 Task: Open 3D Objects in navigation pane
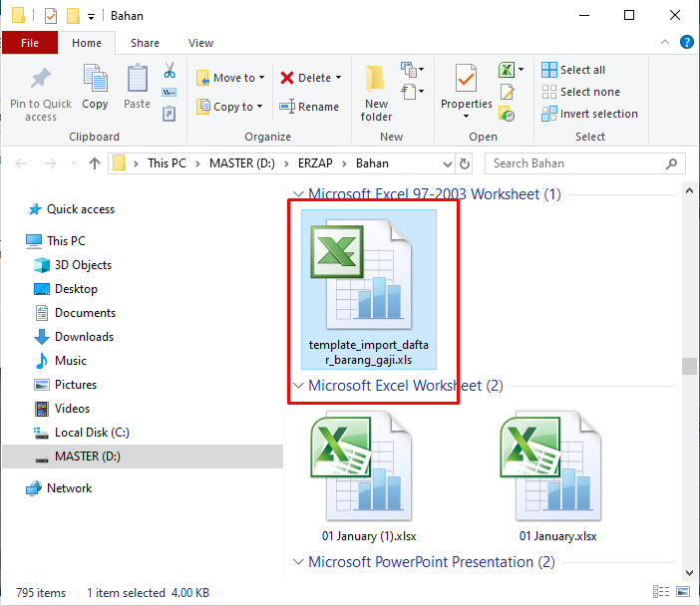[73, 264]
